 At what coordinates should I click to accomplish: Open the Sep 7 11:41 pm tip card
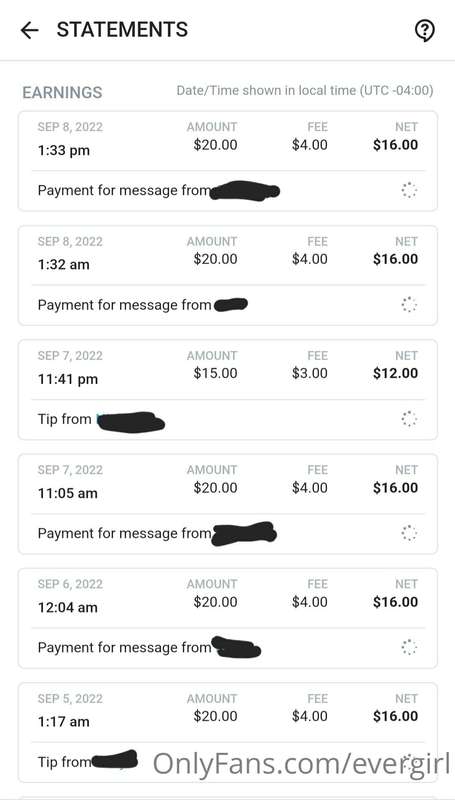(x=228, y=389)
